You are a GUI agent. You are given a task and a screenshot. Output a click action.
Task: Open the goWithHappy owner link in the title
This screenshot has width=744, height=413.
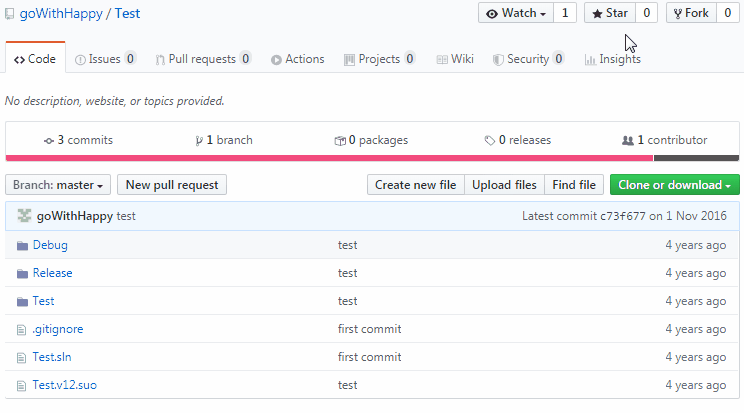[61, 13]
